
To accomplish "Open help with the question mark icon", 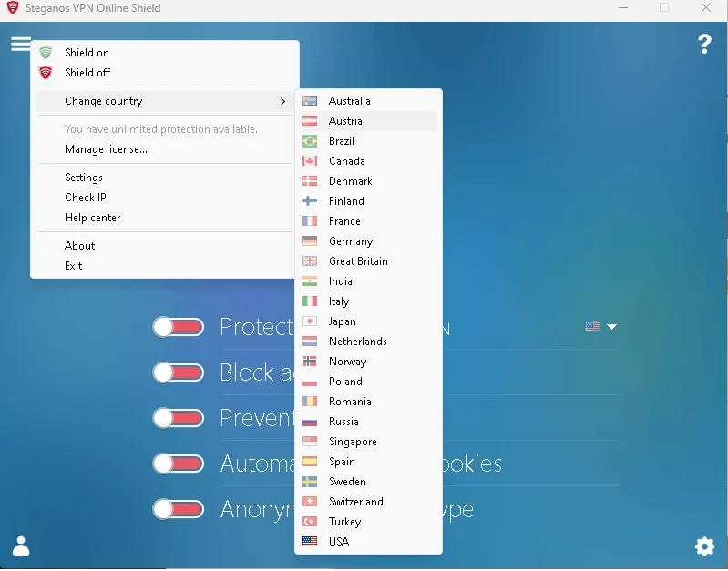I will click(704, 44).
